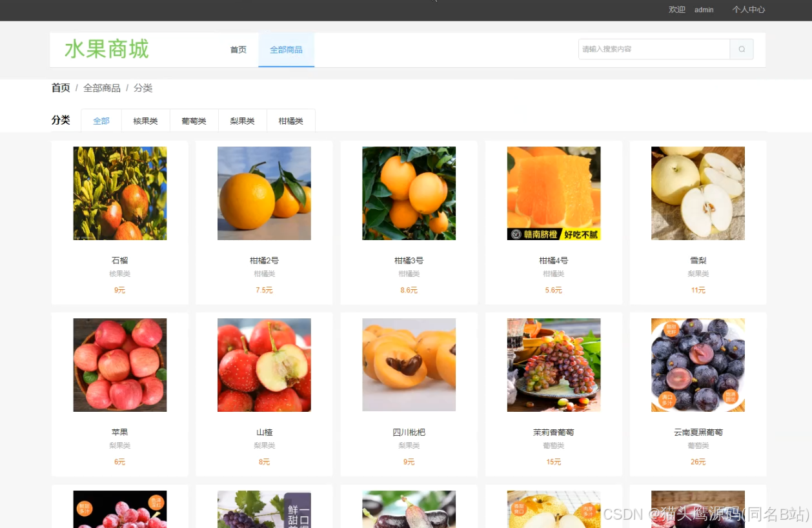Click the 石榴 product name
This screenshot has width=812, height=528.
click(x=120, y=261)
